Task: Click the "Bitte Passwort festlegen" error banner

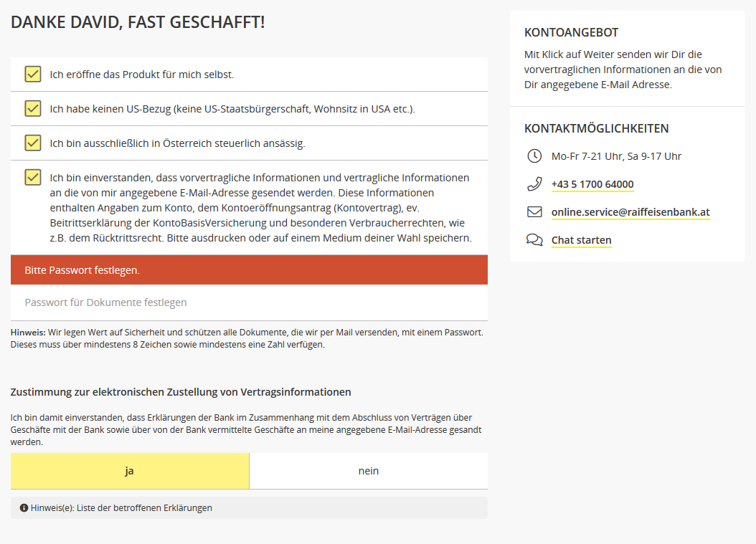Action: click(x=249, y=269)
